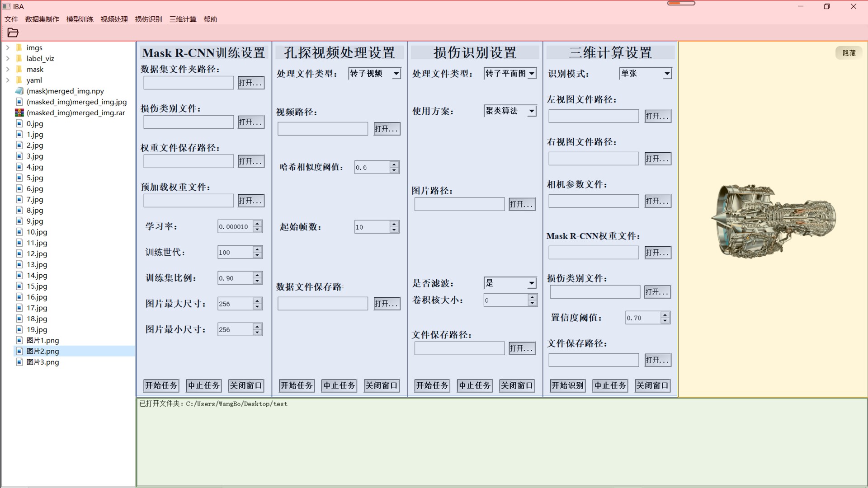Open the 损伤识别 menu
The image size is (868, 488).
pos(148,19)
